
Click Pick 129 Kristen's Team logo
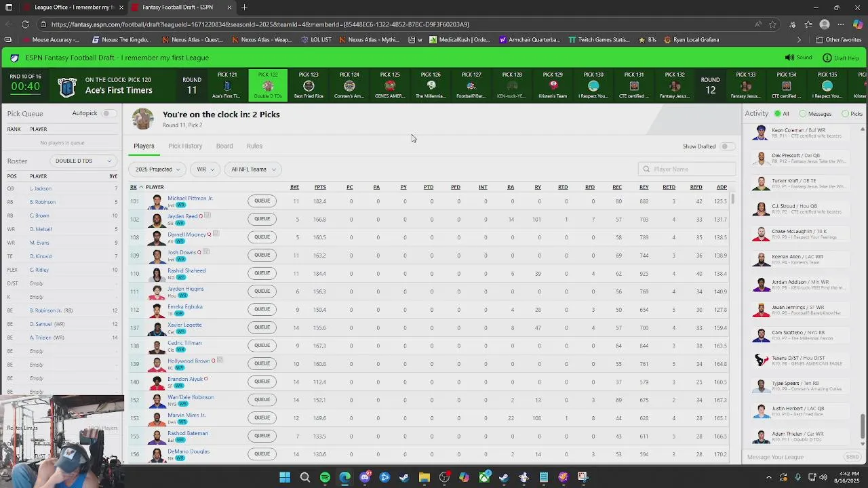[553, 86]
